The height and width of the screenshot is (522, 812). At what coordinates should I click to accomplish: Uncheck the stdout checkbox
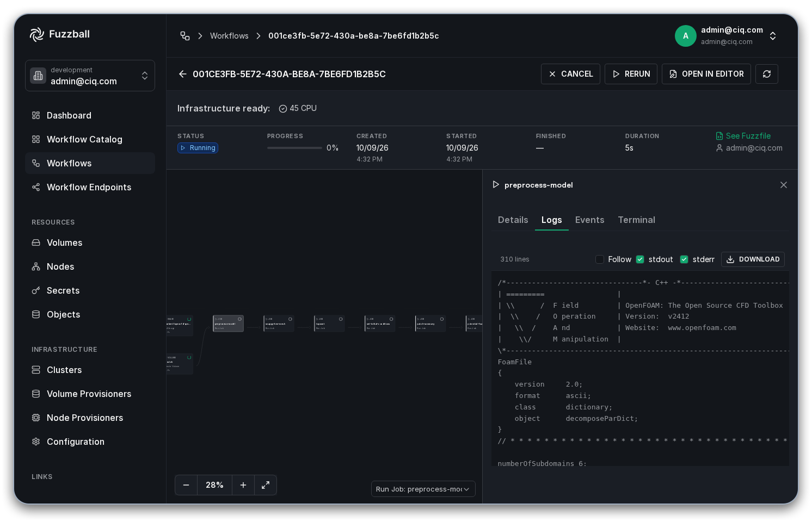tap(640, 259)
